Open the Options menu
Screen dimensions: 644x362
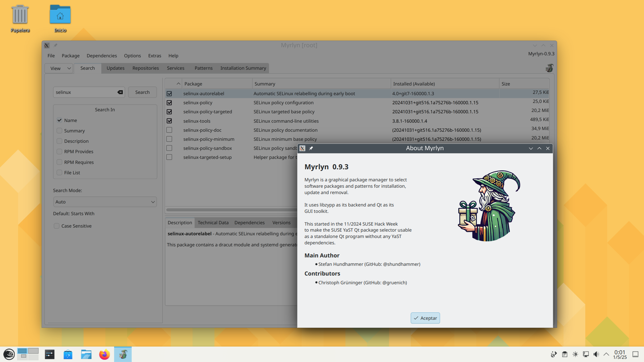tap(132, 56)
